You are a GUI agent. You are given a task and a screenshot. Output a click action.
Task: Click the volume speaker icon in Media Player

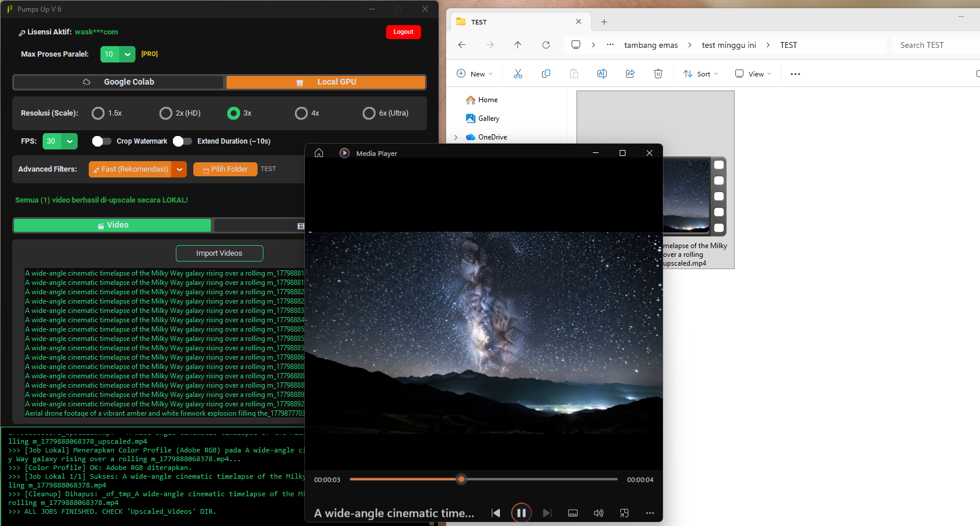click(599, 513)
